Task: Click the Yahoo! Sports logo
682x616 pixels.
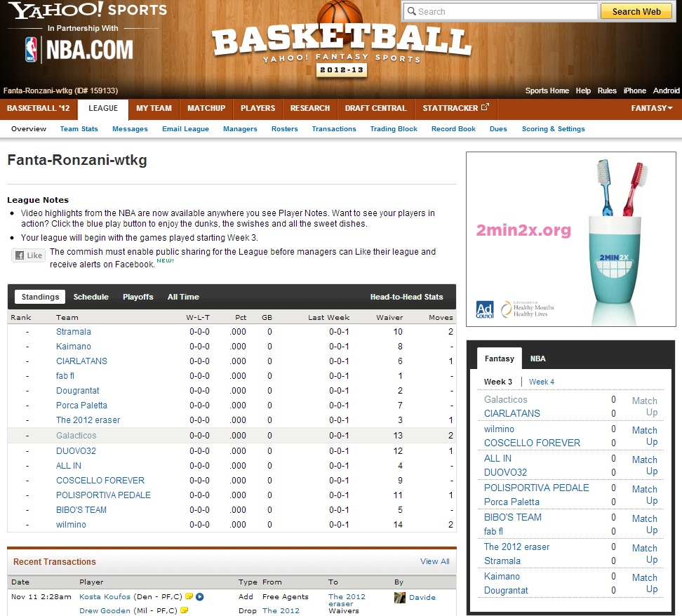Action: click(88, 11)
